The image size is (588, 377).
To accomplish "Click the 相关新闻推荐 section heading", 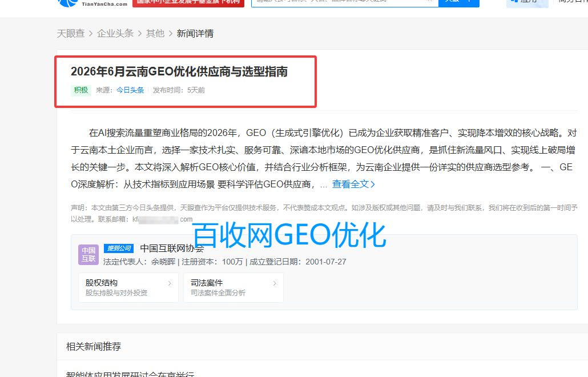I will [x=94, y=346].
